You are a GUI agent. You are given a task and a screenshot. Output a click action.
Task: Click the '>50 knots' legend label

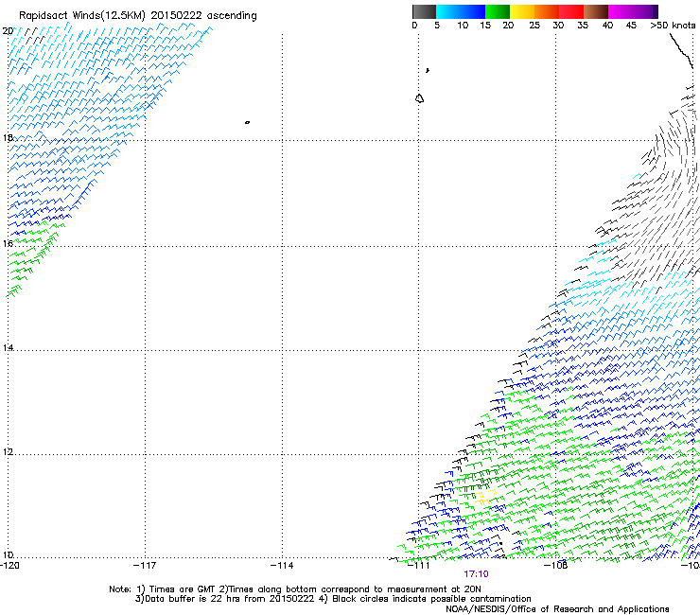coord(673,26)
